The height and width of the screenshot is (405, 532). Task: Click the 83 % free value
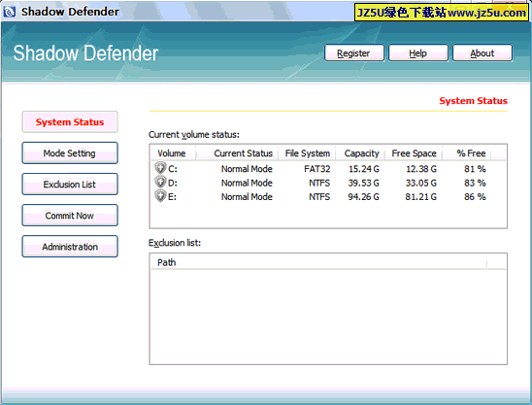point(475,183)
